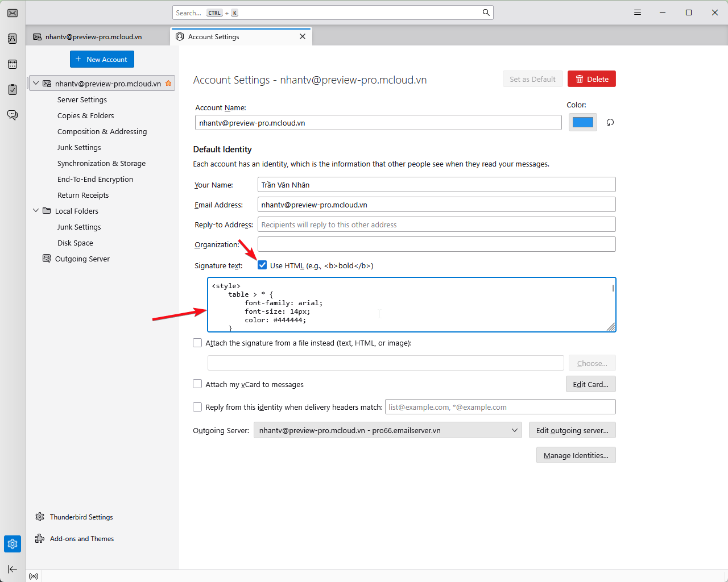Screen dimensions: 728x582
Task: Open Address Book from spaces toolbar
Action: tap(13, 39)
